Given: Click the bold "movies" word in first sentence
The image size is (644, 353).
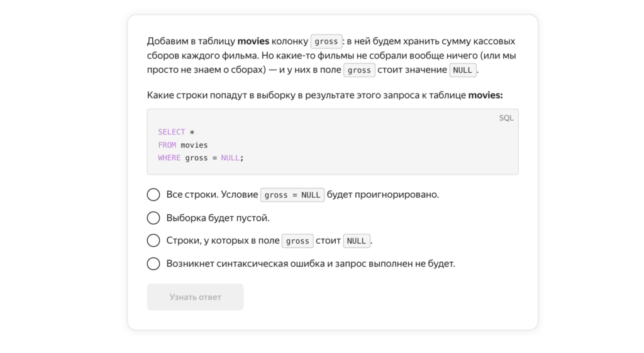Looking at the screenshot, I should pyautogui.click(x=253, y=41).
